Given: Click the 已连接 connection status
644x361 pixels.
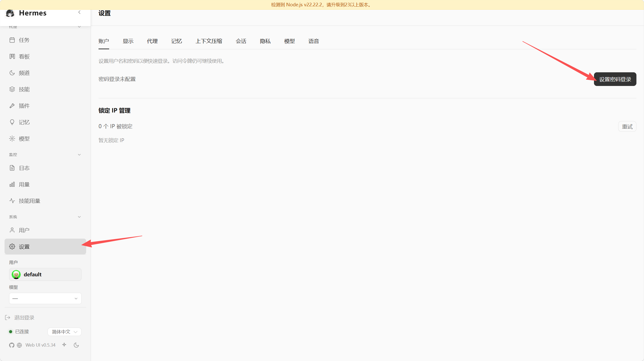Looking at the screenshot, I should [22, 332].
